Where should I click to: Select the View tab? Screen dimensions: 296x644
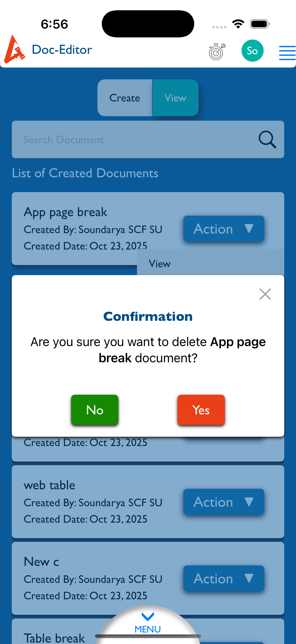[x=175, y=98]
